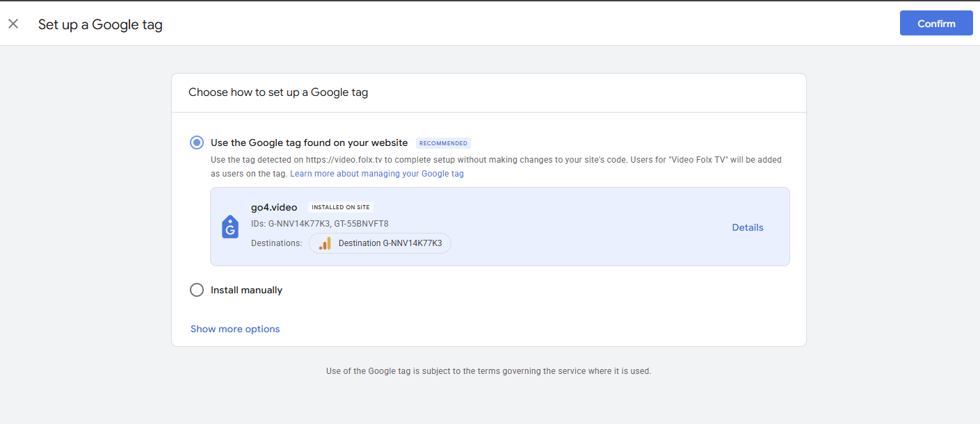The image size is (980, 424).
Task: Click the Google tag icon beside go4.video
Action: click(230, 227)
